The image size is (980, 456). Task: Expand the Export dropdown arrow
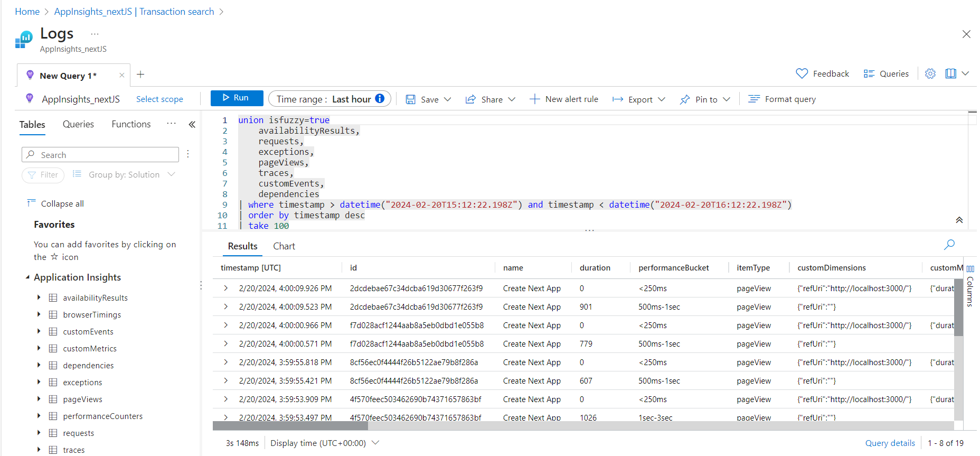coord(662,99)
